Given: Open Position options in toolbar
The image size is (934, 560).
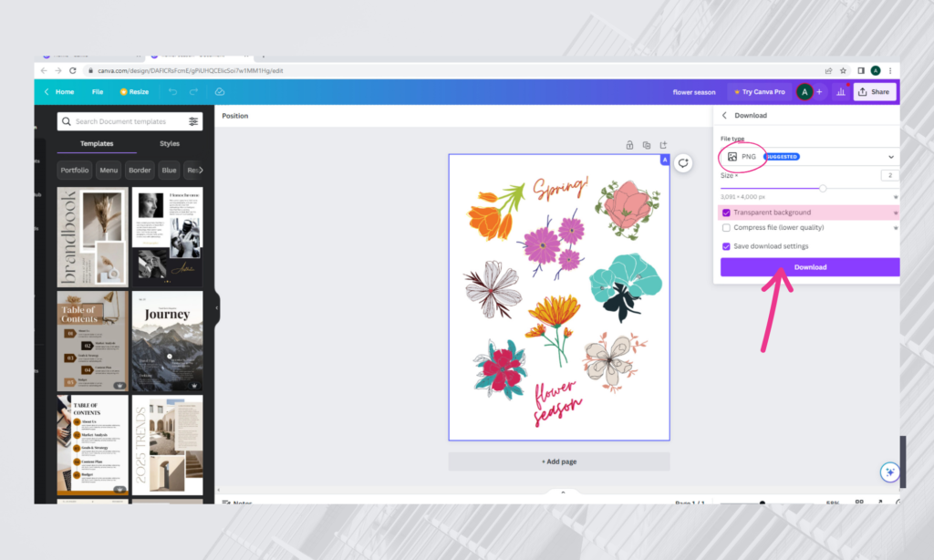Looking at the screenshot, I should coord(235,116).
